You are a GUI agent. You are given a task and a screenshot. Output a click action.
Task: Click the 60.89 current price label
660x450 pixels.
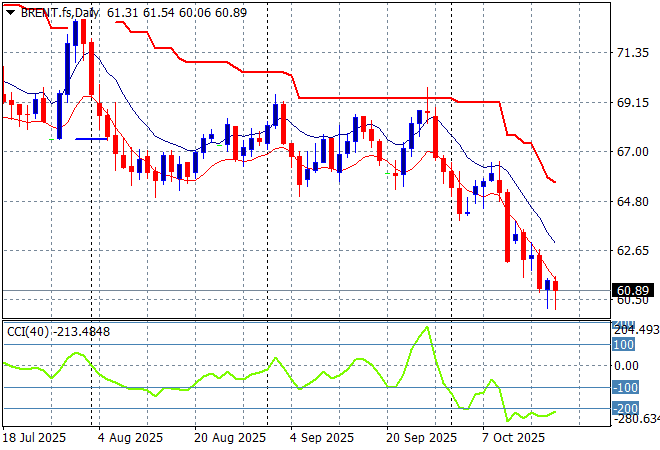tap(633, 290)
